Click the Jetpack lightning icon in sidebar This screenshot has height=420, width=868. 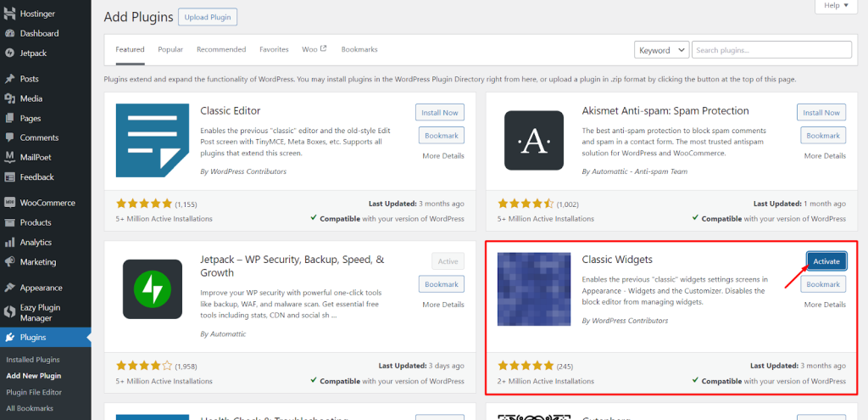tap(9, 53)
